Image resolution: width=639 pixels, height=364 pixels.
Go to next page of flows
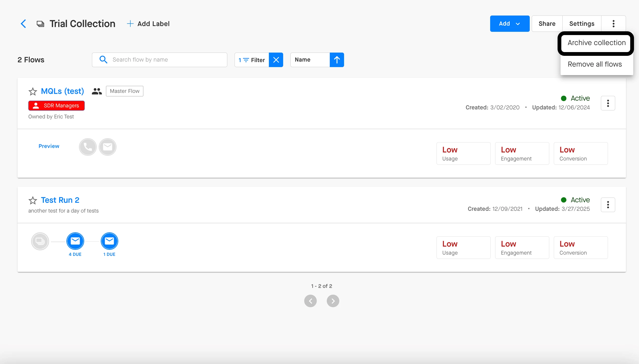coord(333,301)
